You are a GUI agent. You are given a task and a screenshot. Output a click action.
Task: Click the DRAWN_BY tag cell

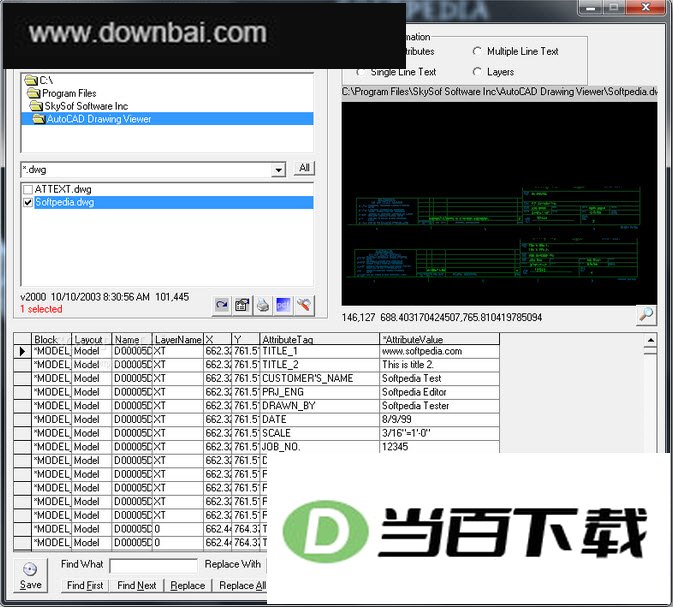[x=319, y=406]
